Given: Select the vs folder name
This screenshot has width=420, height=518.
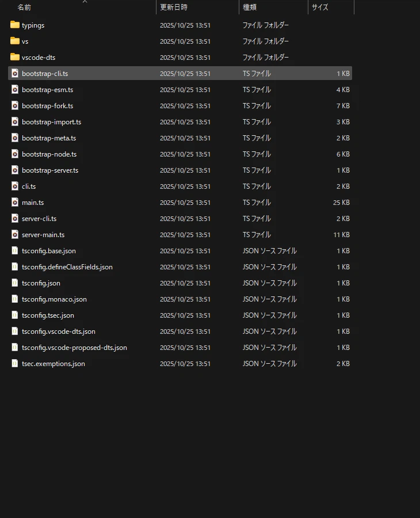Looking at the screenshot, I should [25, 41].
